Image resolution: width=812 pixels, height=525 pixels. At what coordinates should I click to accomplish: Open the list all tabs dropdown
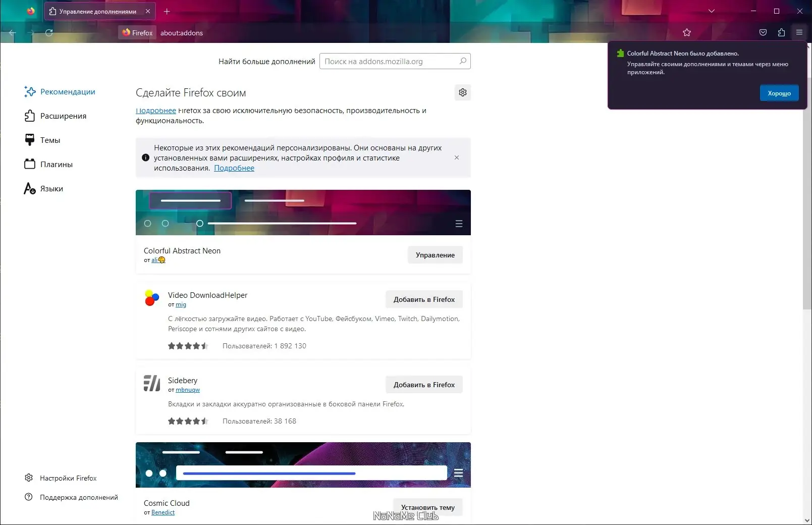point(712,11)
